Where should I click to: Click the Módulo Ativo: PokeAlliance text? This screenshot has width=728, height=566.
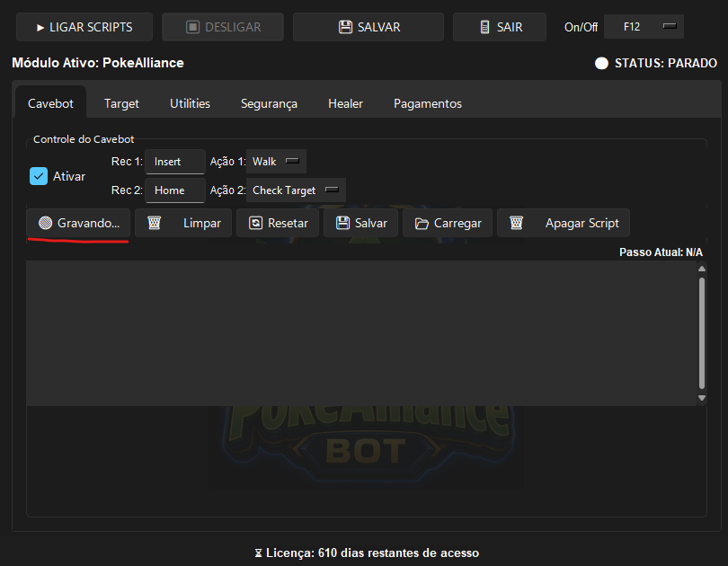98,63
